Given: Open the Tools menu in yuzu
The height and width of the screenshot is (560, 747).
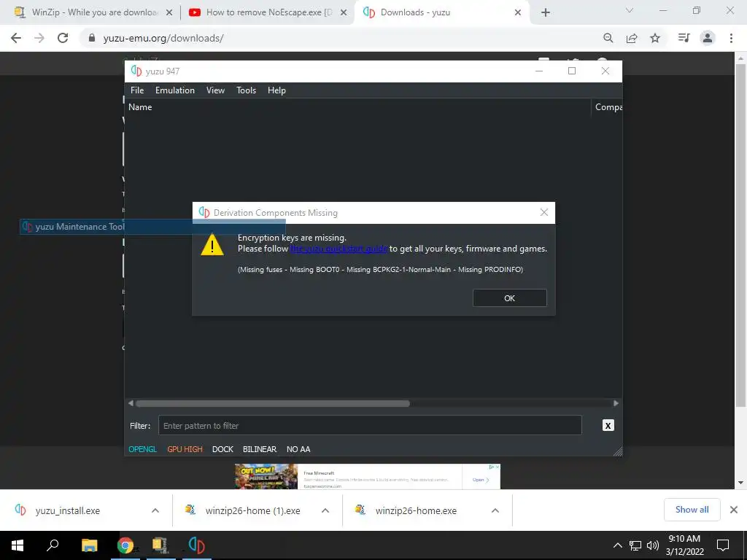Looking at the screenshot, I should click(x=246, y=90).
